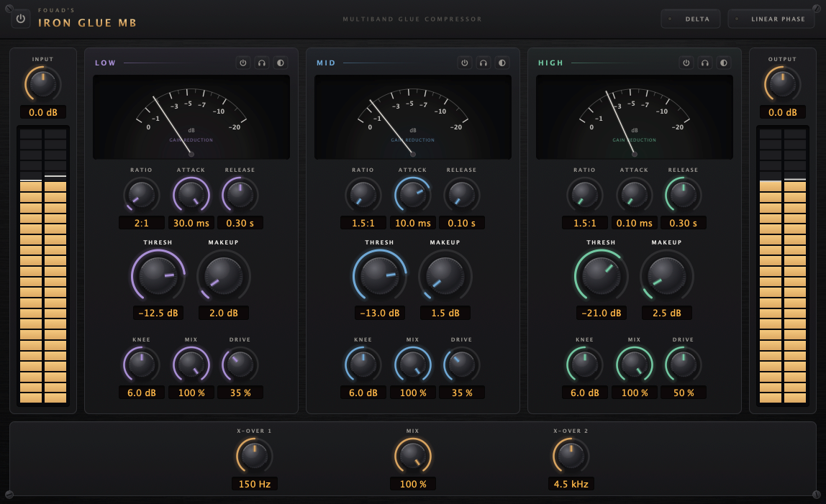Click the INPUT gain knob
The image size is (826, 504).
click(x=42, y=83)
